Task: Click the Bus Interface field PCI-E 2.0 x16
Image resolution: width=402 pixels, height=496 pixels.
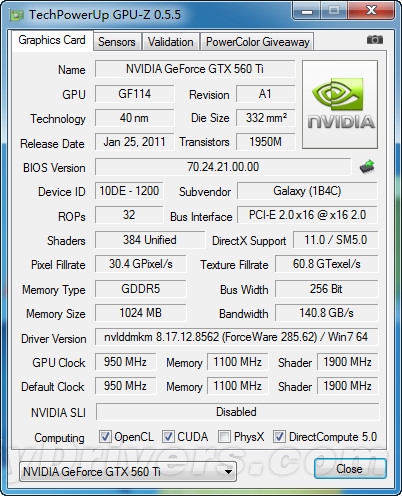Action: tap(307, 215)
